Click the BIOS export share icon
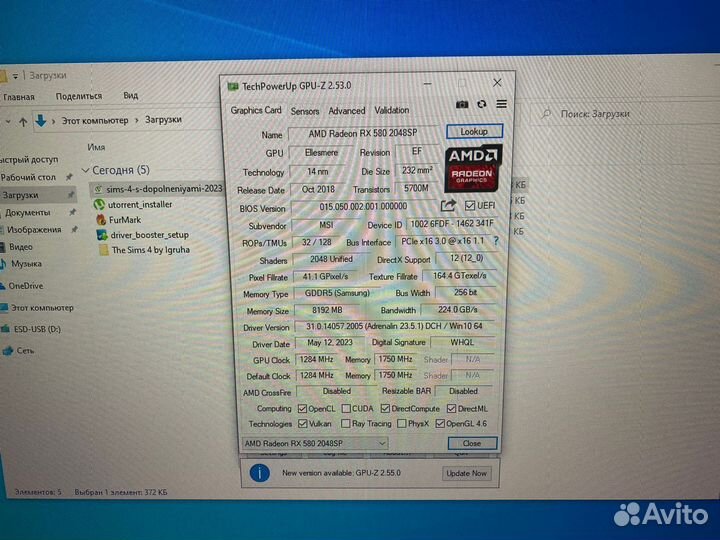 [448, 205]
